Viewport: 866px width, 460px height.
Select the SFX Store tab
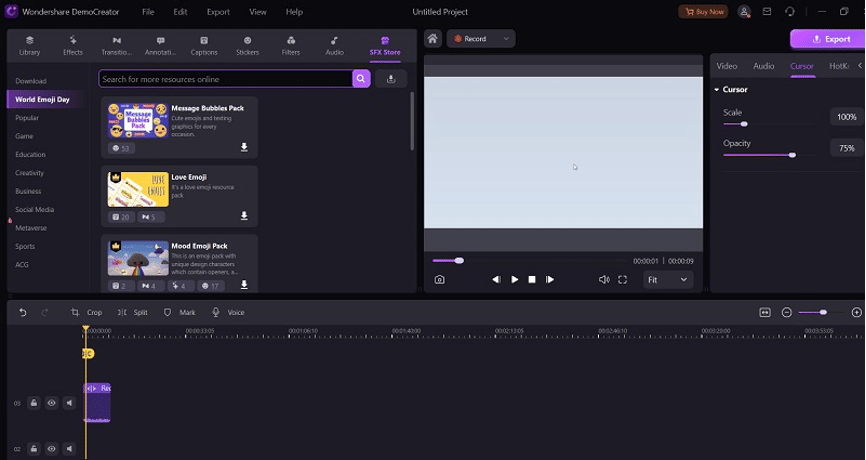pyautogui.click(x=385, y=46)
